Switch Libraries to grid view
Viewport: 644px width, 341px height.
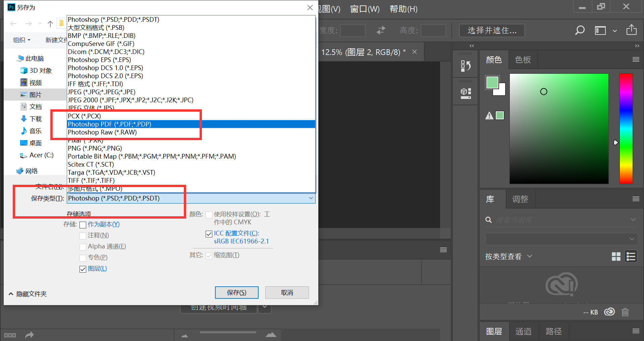pyautogui.click(x=616, y=257)
